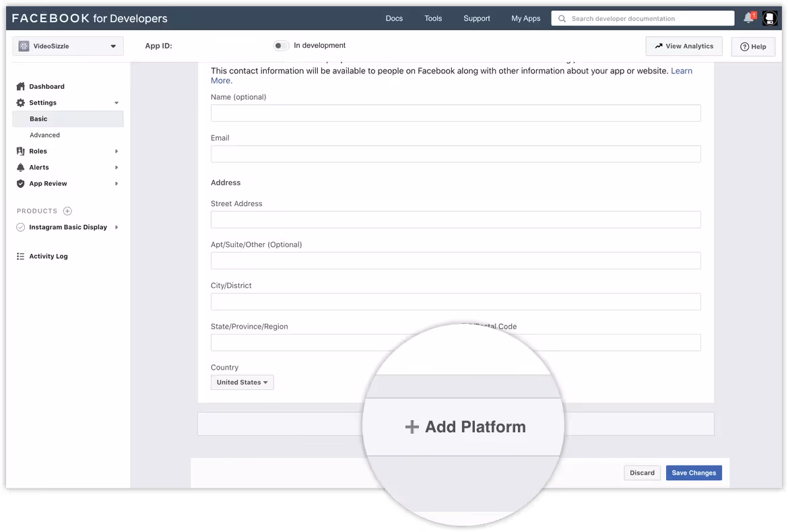788x532 pixels.
Task: Click the View Analytics chart icon
Action: coord(658,46)
